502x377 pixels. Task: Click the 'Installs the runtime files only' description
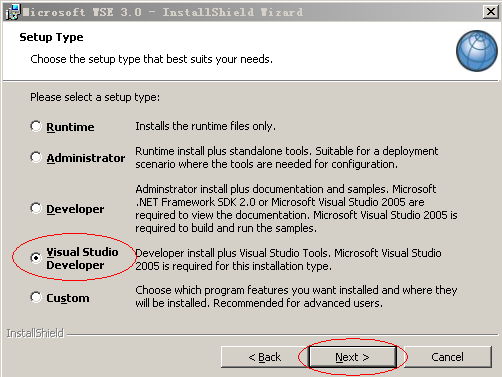[x=205, y=126]
